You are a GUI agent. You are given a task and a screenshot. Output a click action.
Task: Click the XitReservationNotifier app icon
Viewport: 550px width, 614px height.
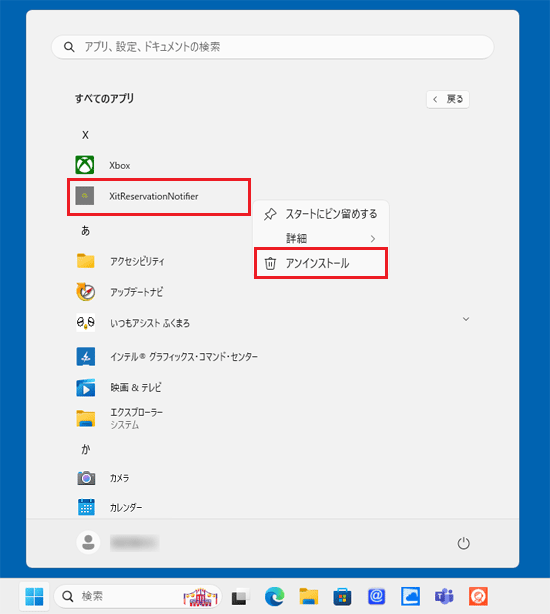tap(85, 196)
